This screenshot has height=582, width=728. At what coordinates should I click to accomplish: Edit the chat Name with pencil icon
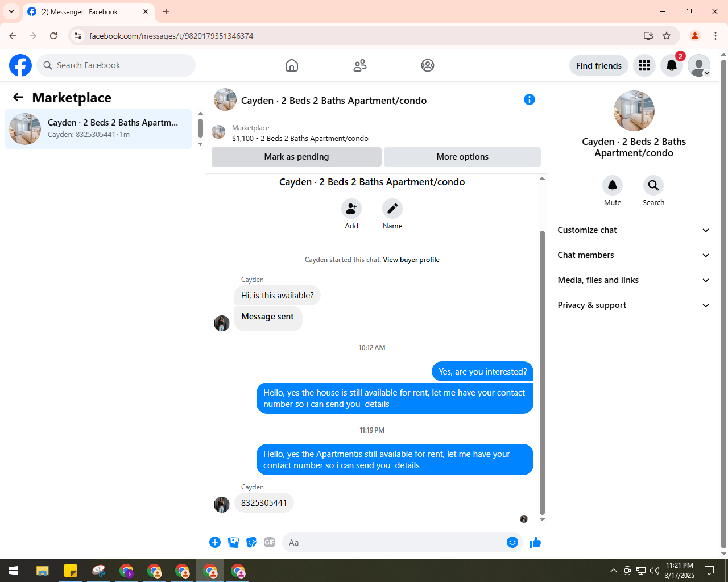tap(392, 209)
